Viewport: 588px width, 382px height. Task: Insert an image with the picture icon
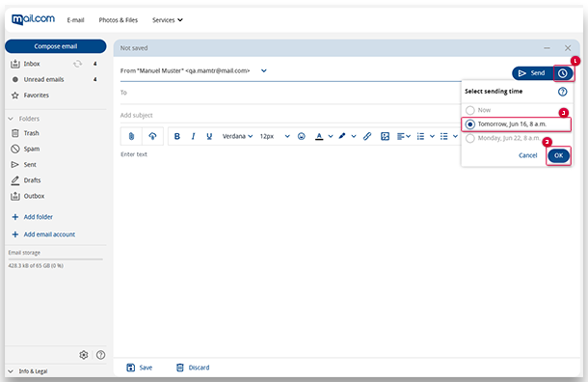click(x=385, y=136)
